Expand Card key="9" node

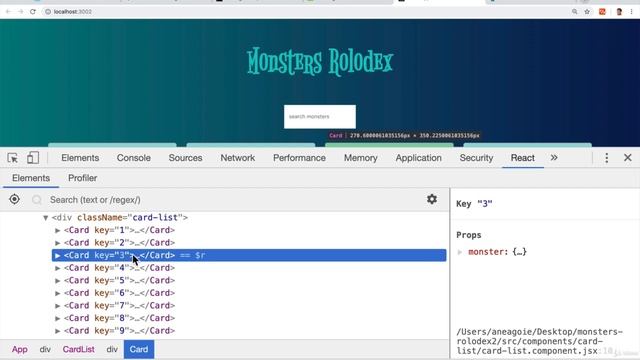point(58,331)
